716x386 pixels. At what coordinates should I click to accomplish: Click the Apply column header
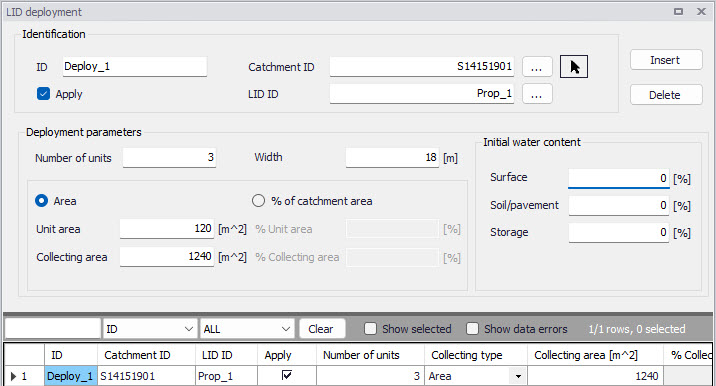[287, 355]
